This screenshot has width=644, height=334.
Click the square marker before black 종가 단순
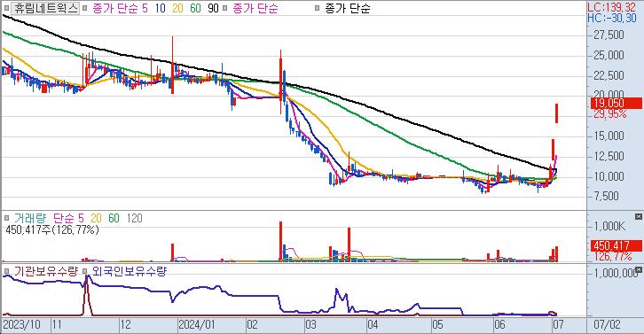coord(317,8)
